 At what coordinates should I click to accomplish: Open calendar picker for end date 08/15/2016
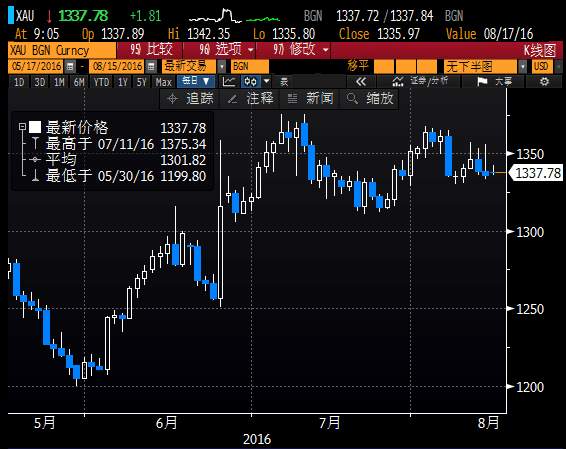(151, 66)
